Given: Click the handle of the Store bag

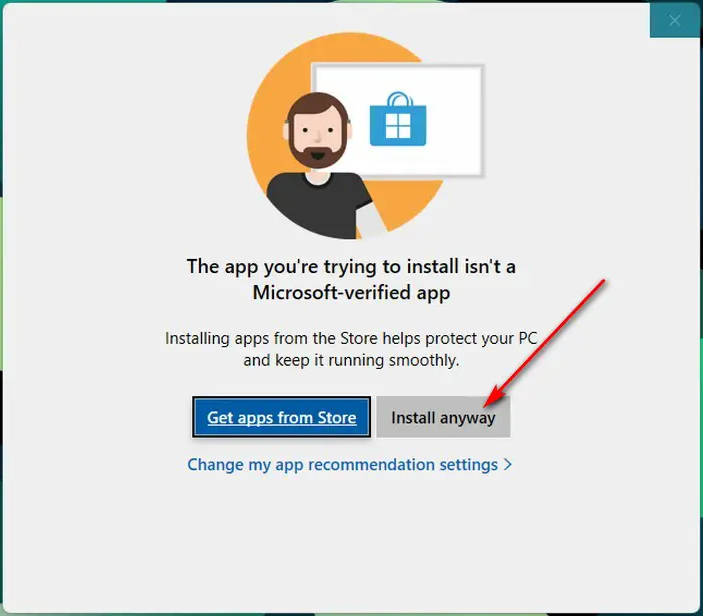Looking at the screenshot, I should tap(399, 99).
